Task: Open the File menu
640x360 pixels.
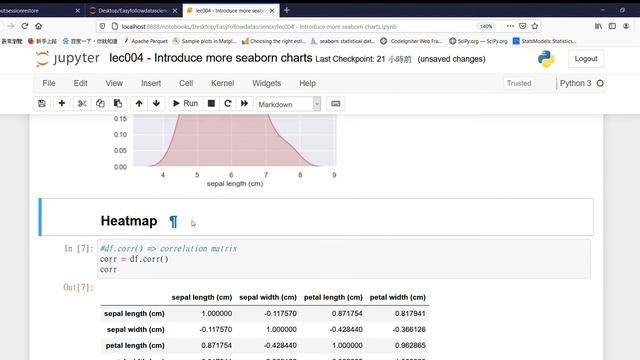Action: tap(49, 83)
